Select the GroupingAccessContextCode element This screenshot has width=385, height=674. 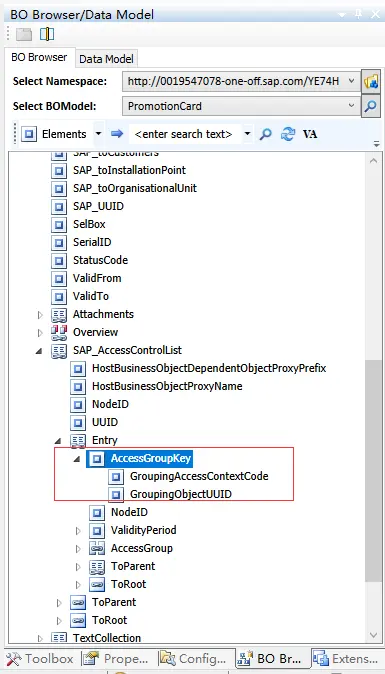(199, 476)
